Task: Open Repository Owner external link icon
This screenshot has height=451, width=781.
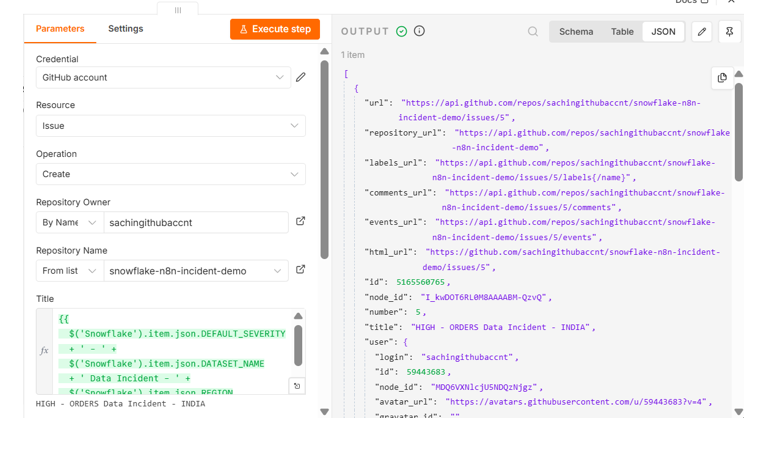Action: (x=300, y=221)
